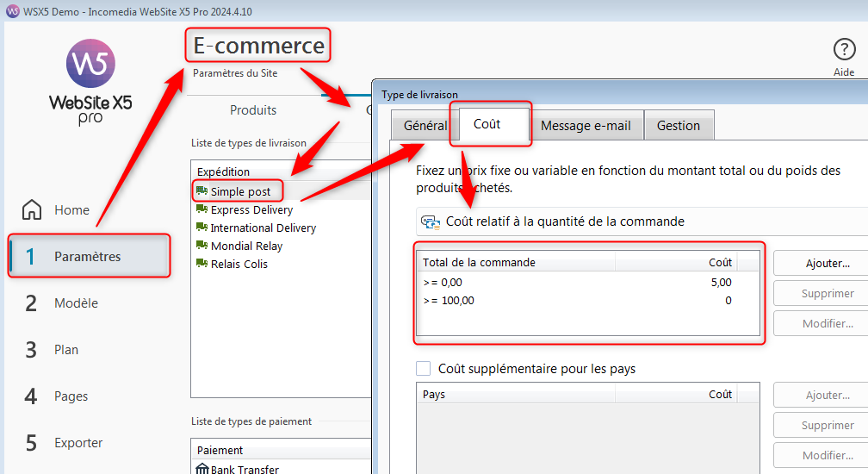
Task: Go to step 2 Modèle
Action: coord(76,303)
